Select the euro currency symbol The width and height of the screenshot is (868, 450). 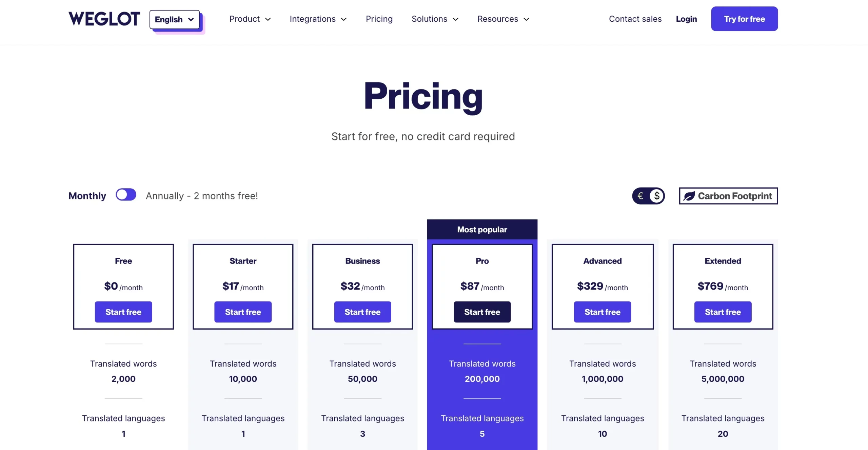(x=640, y=196)
